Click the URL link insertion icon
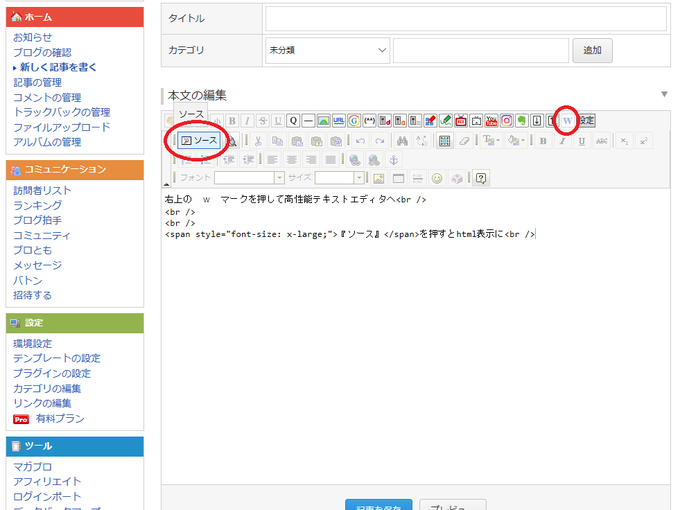 pyautogui.click(x=339, y=121)
